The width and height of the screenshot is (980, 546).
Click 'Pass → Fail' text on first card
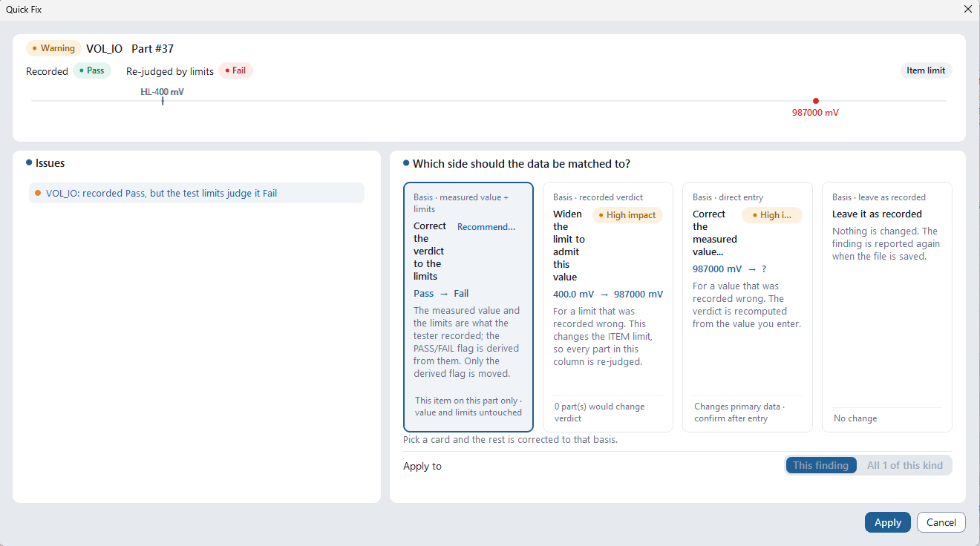pos(441,294)
